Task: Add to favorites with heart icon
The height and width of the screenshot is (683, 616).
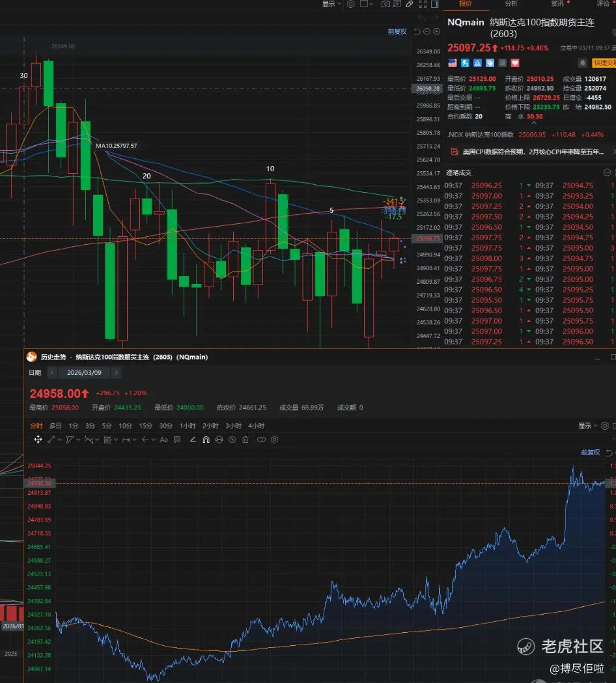Action: (515, 63)
